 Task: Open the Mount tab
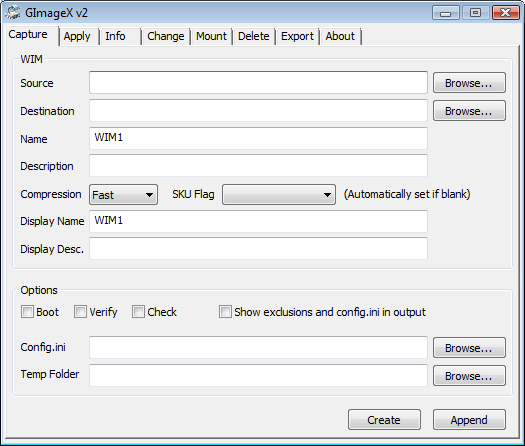[x=211, y=36]
